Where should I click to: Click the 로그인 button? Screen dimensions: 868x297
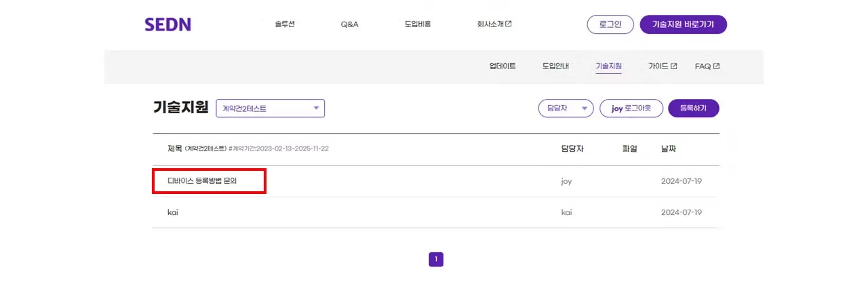coord(610,24)
